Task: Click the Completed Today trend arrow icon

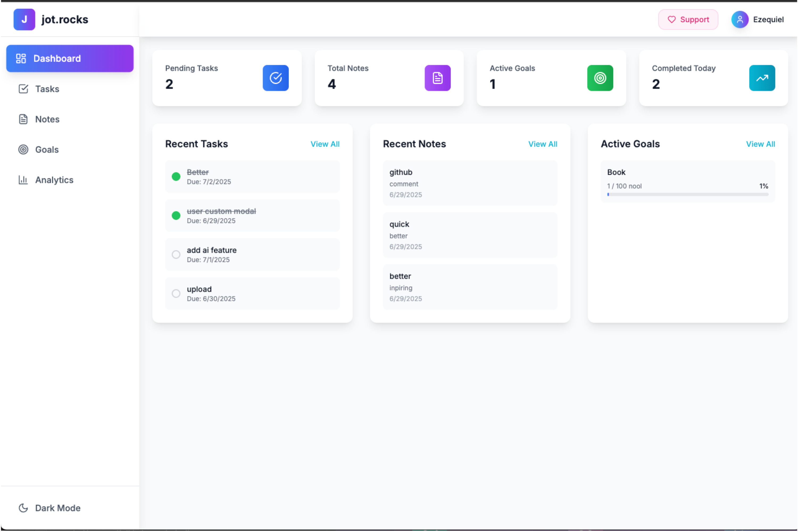Action: (x=762, y=78)
